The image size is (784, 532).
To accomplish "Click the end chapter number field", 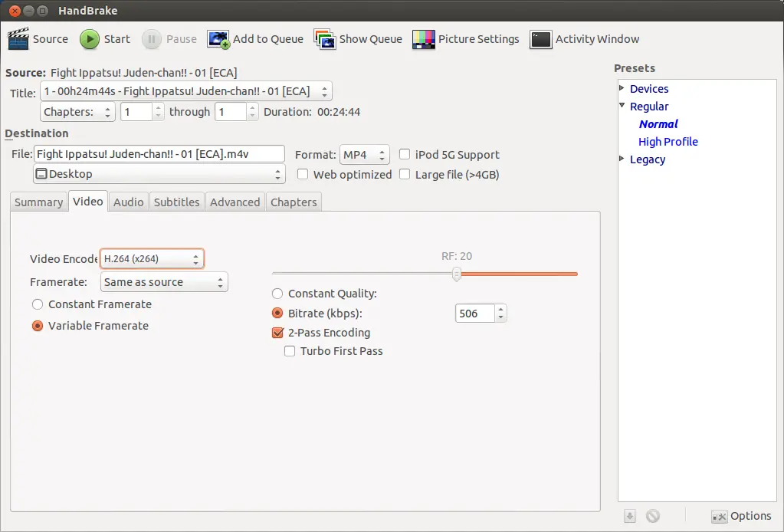I will [x=231, y=111].
